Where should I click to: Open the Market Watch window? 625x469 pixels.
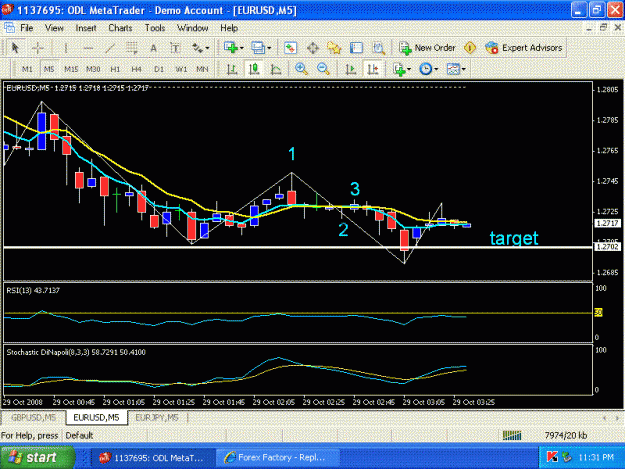click(x=290, y=48)
